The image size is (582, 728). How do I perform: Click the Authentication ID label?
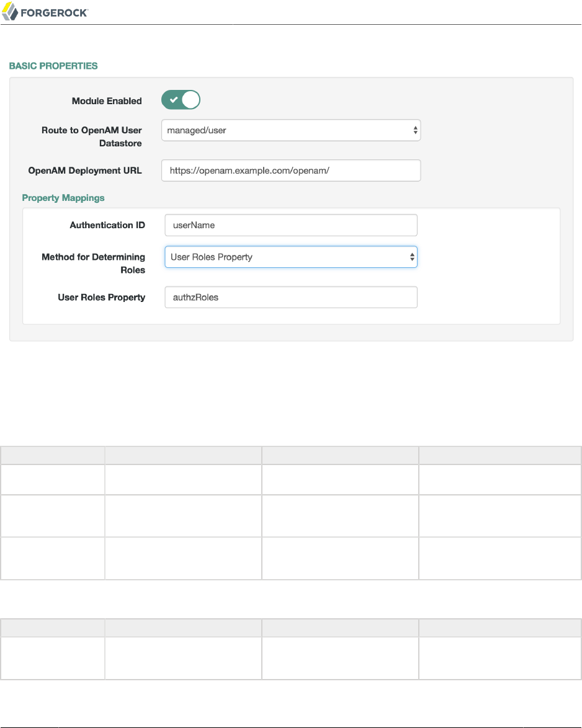pyautogui.click(x=107, y=225)
